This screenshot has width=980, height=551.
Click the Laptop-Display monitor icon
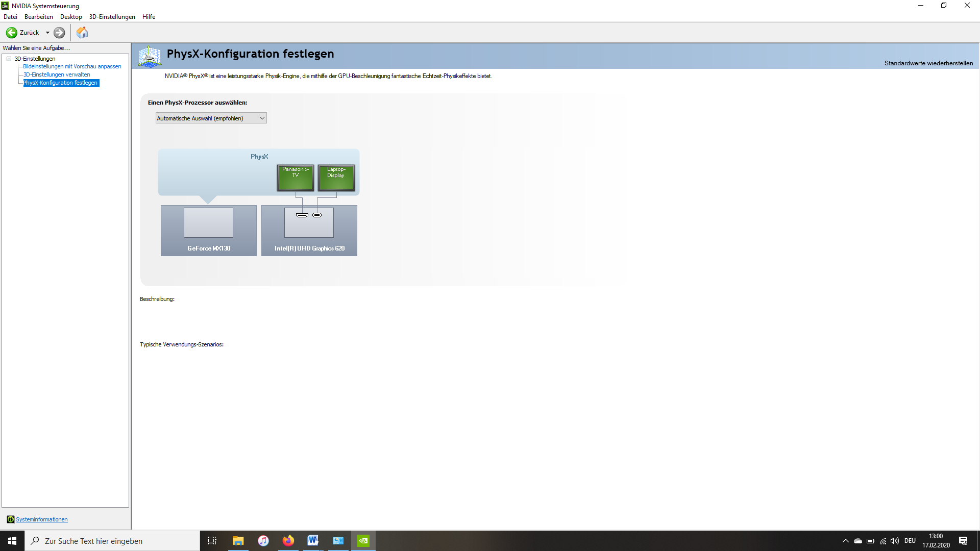click(x=336, y=178)
